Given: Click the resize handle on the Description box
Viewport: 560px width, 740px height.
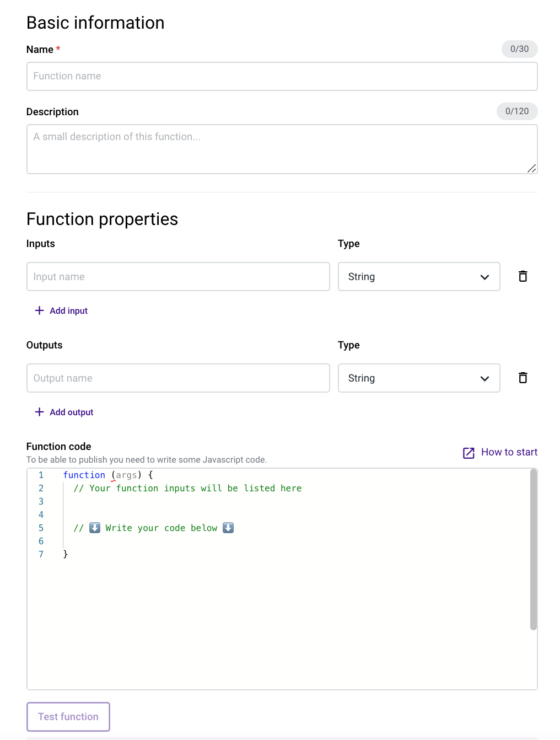Looking at the screenshot, I should [x=531, y=168].
